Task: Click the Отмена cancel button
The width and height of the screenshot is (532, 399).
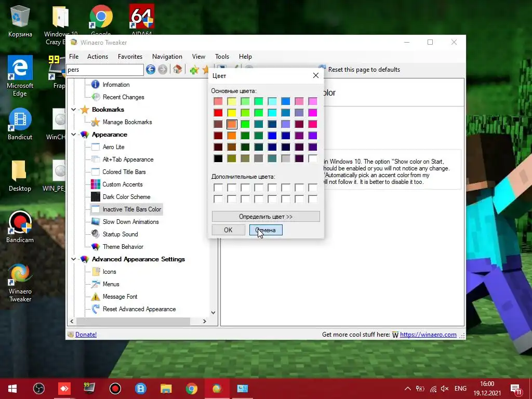Action: click(x=265, y=230)
